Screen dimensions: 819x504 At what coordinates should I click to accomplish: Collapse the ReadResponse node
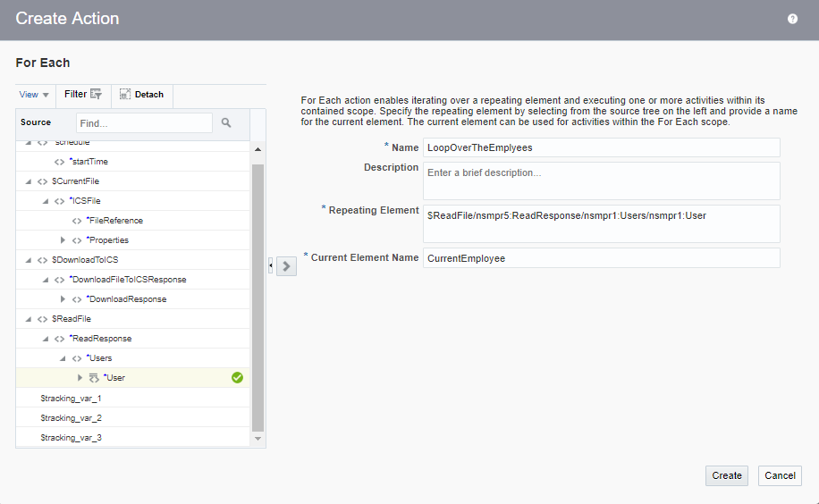tap(46, 339)
